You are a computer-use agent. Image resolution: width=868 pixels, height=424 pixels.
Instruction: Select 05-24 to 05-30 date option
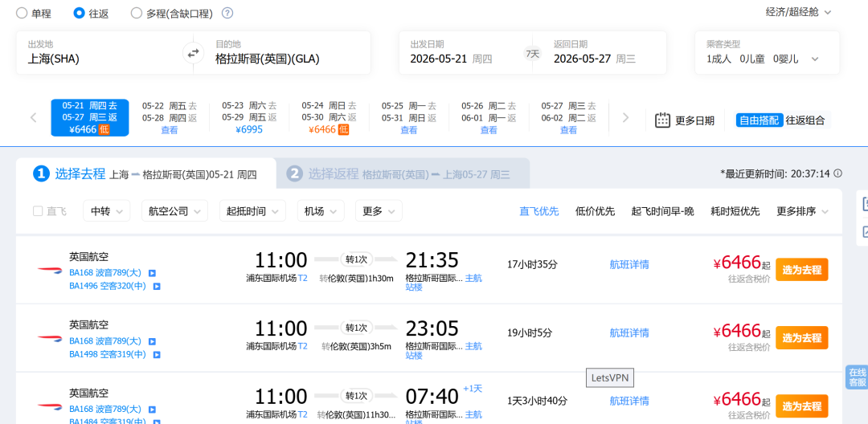(329, 118)
